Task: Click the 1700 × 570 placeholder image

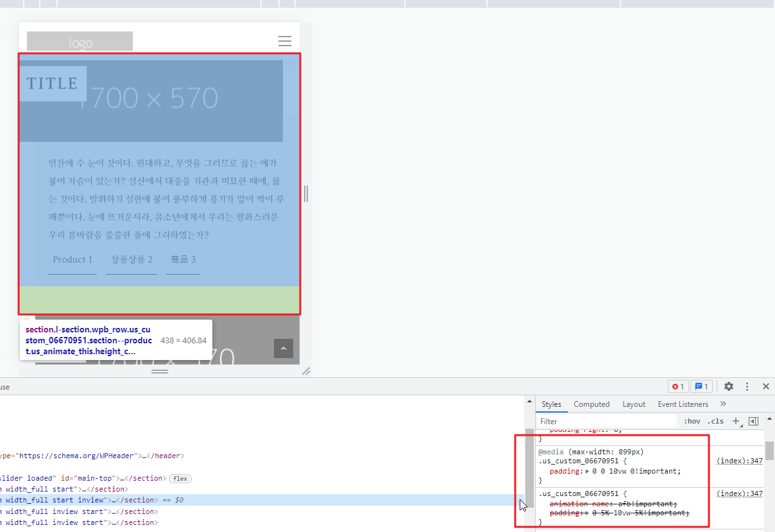Action: click(151, 101)
